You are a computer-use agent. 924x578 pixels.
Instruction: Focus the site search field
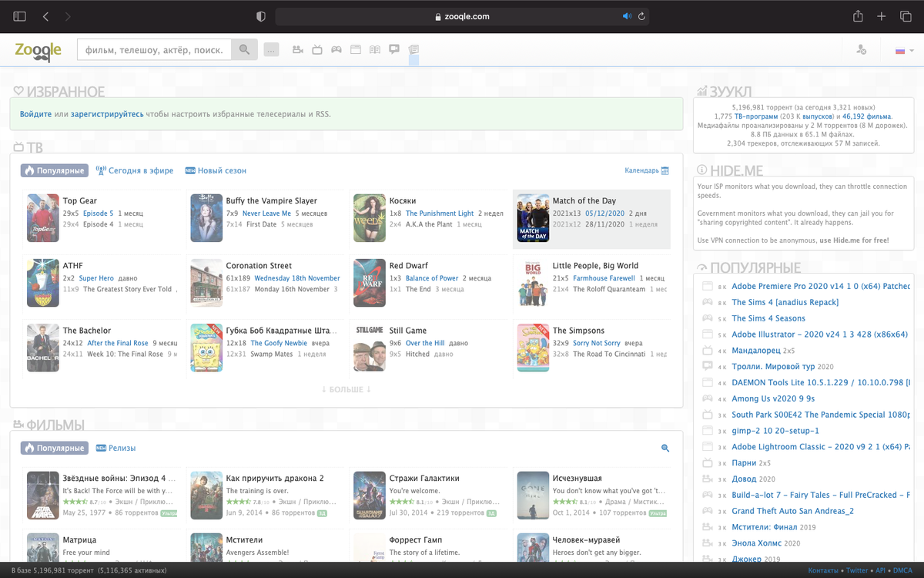click(x=154, y=50)
